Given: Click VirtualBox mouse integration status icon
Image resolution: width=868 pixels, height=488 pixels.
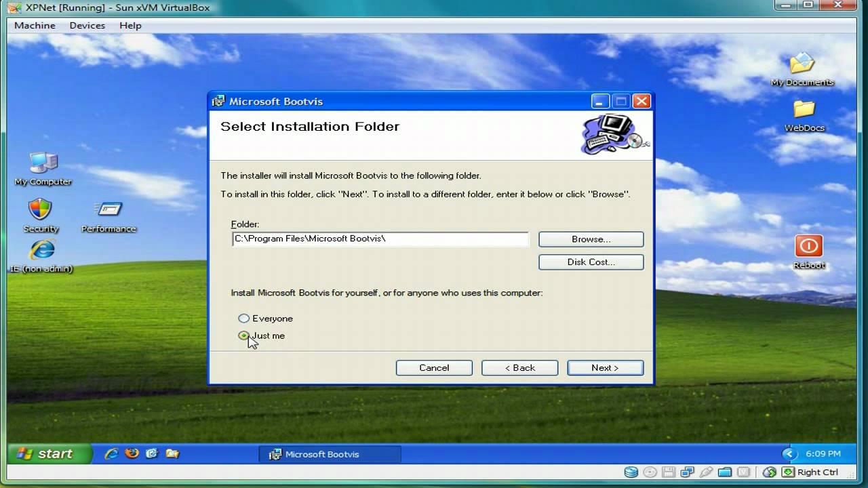Looking at the screenshot, I should [x=769, y=472].
